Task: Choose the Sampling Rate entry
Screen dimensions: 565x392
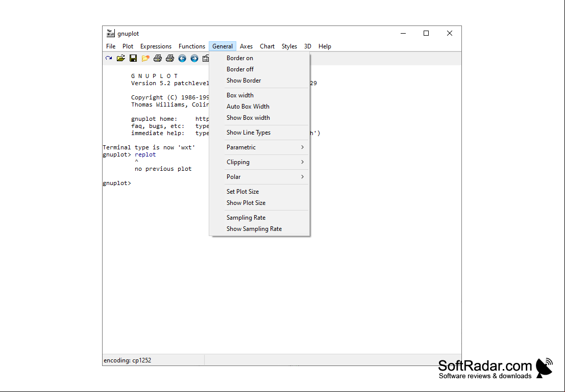Action: click(x=259, y=218)
